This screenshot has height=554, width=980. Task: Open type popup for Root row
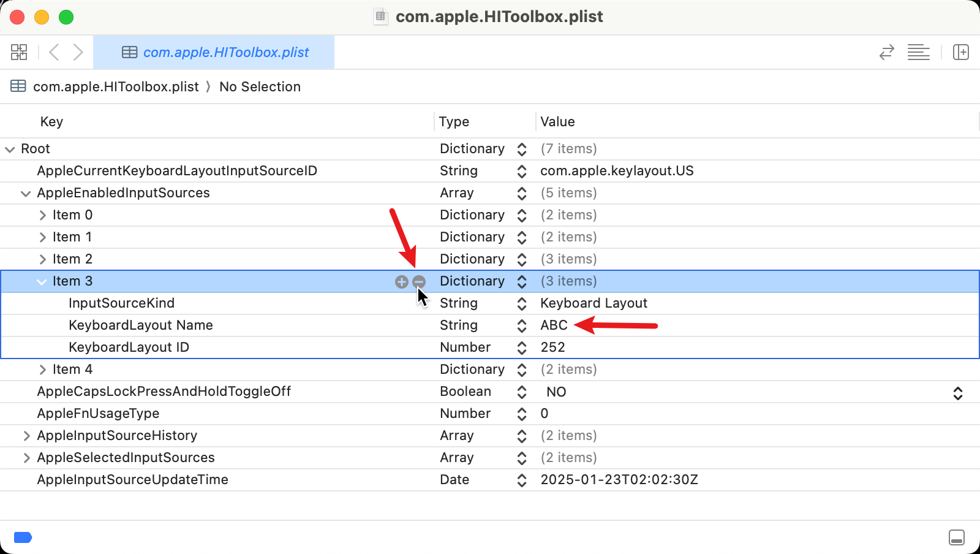coord(522,149)
